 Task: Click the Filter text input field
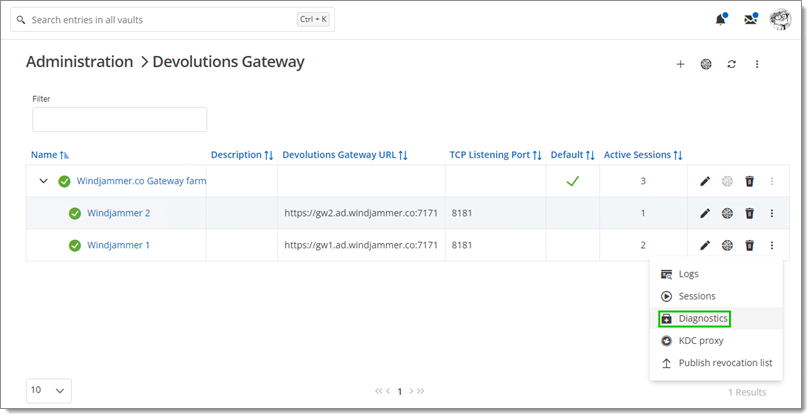pyautogui.click(x=120, y=120)
